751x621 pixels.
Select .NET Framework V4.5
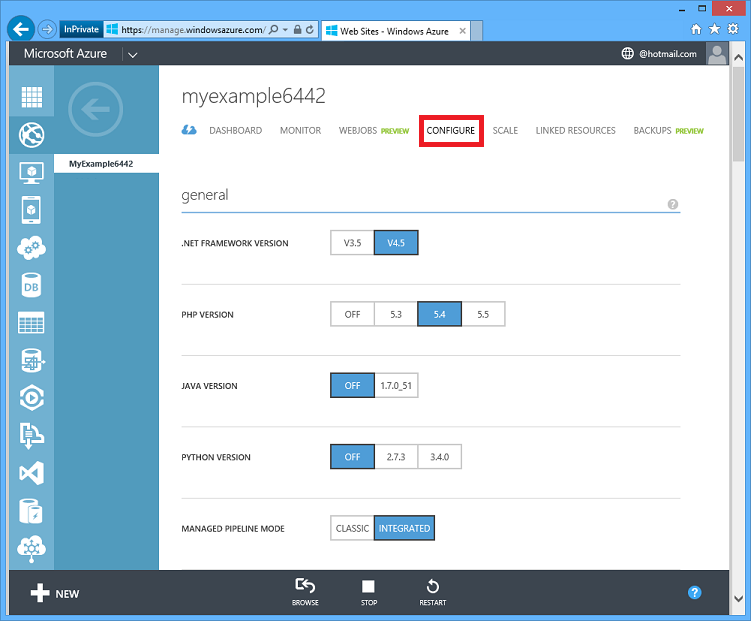coord(396,243)
